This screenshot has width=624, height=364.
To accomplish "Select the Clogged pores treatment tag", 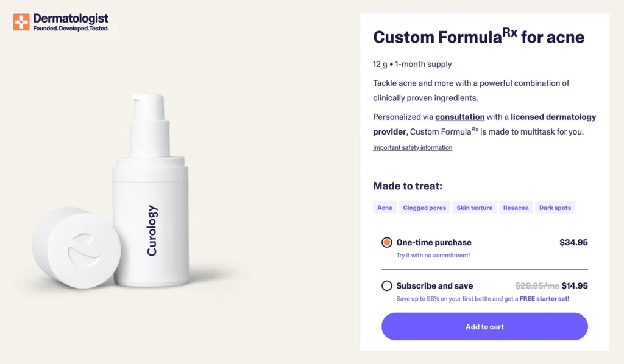I will pos(424,207).
